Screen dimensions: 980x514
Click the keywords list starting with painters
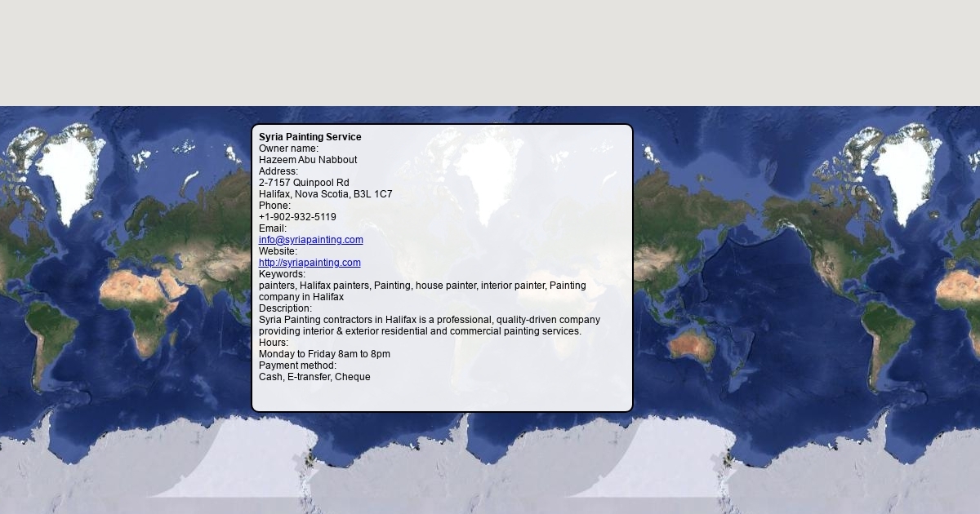pos(422,286)
